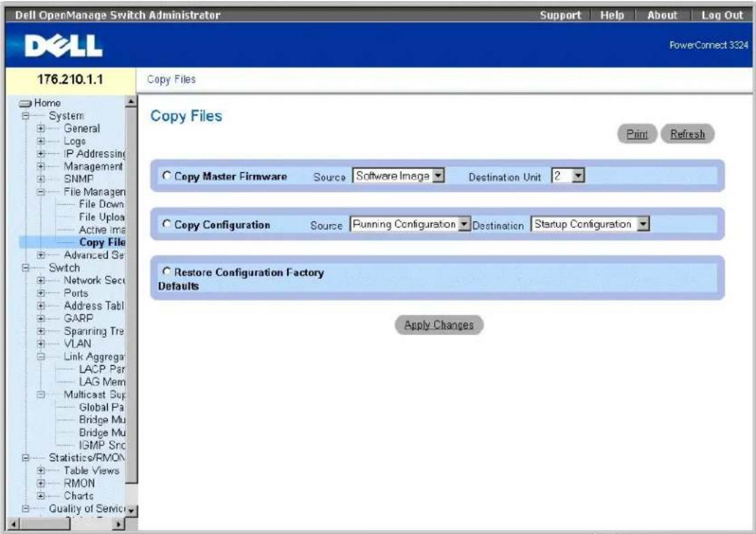Open Global Parameters in the tree
756x534 pixels.
[x=102, y=407]
